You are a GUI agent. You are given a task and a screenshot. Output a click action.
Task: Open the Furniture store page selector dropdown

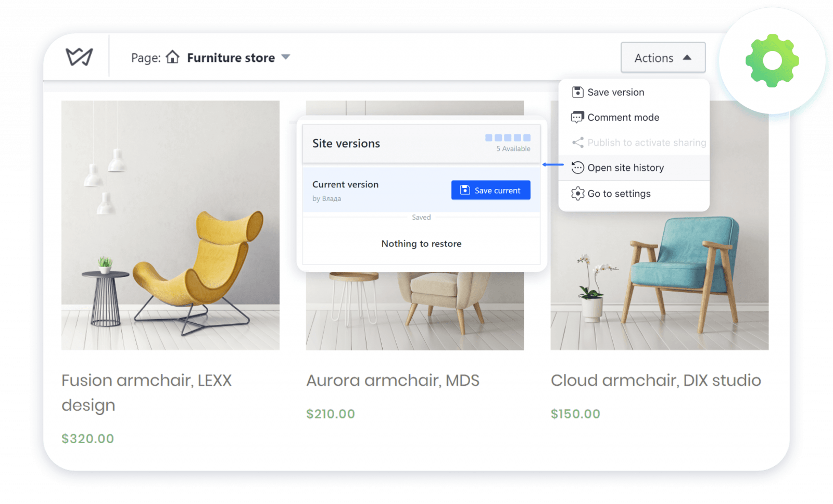[231, 58]
